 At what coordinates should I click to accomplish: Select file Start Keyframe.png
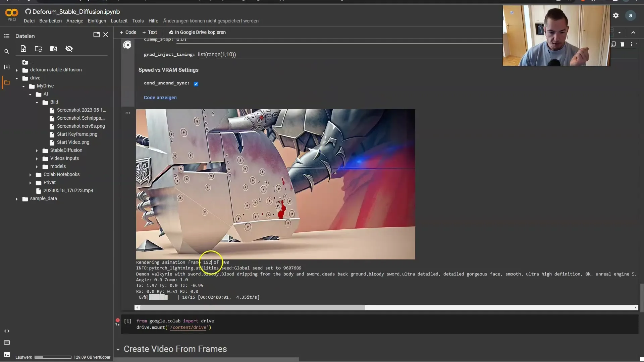click(77, 134)
